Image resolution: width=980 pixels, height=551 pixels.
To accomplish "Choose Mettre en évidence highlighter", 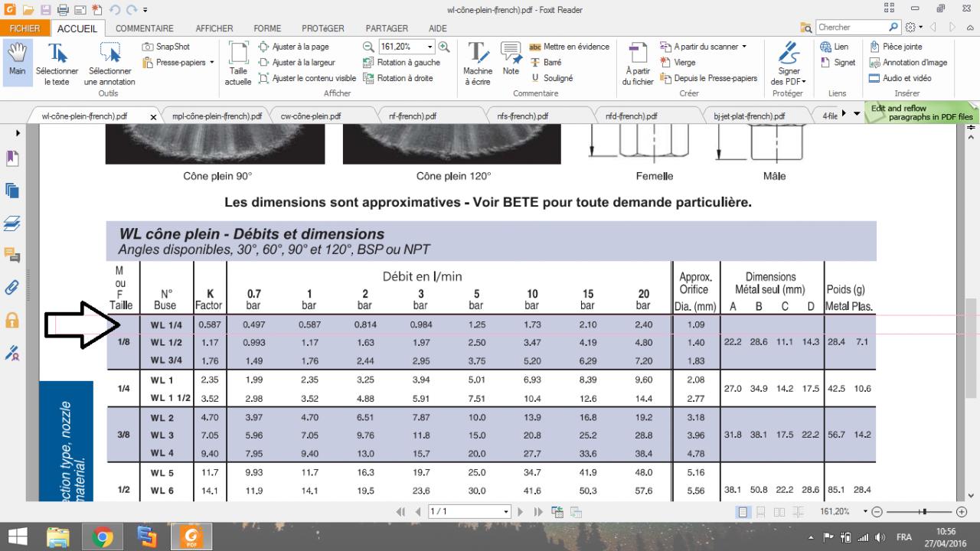I will (570, 47).
